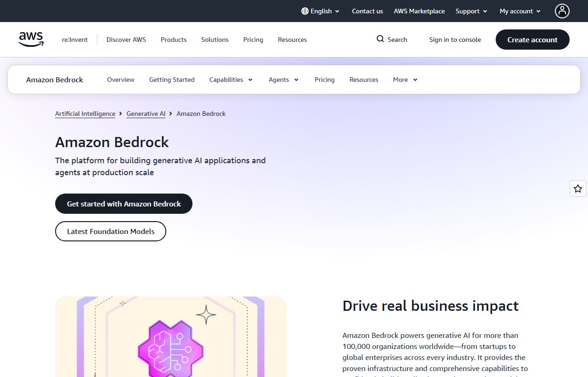Open the Products menu
588x377 pixels.
point(174,40)
